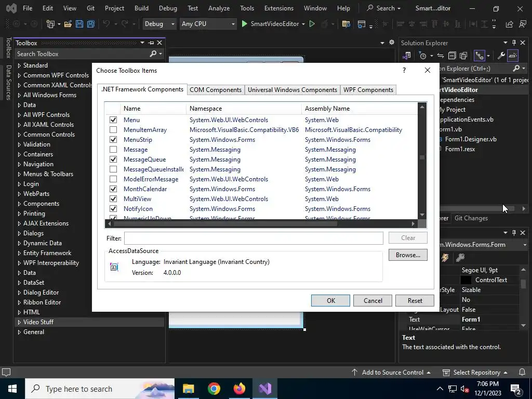Open Firefox from the Windows taskbar
Image resolution: width=532 pixels, height=399 pixels.
click(239, 389)
